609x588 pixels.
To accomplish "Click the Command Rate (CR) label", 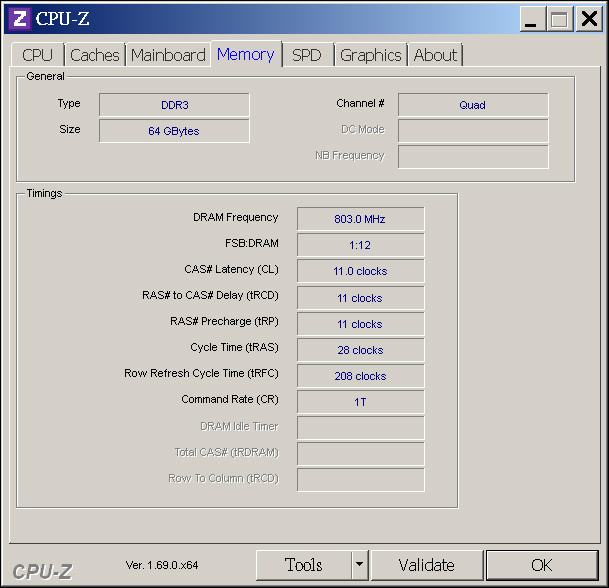I will tap(230, 399).
